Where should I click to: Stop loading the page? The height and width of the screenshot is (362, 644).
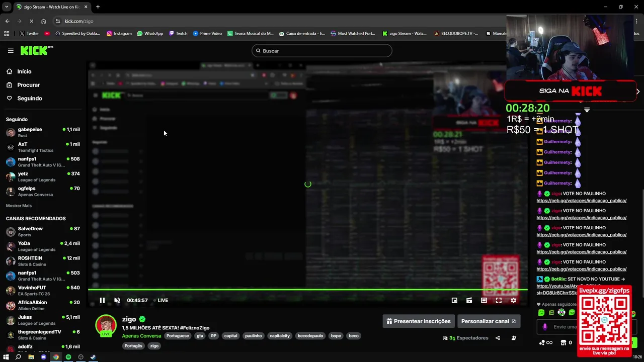tap(31, 21)
